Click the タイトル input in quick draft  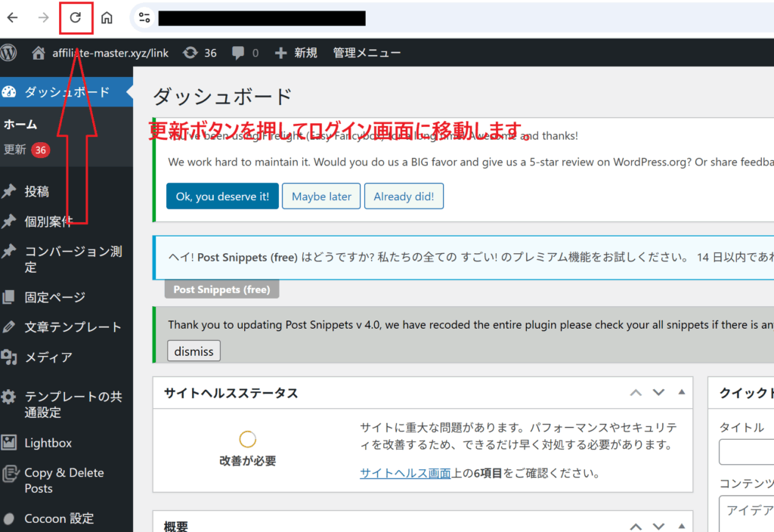tap(746, 452)
